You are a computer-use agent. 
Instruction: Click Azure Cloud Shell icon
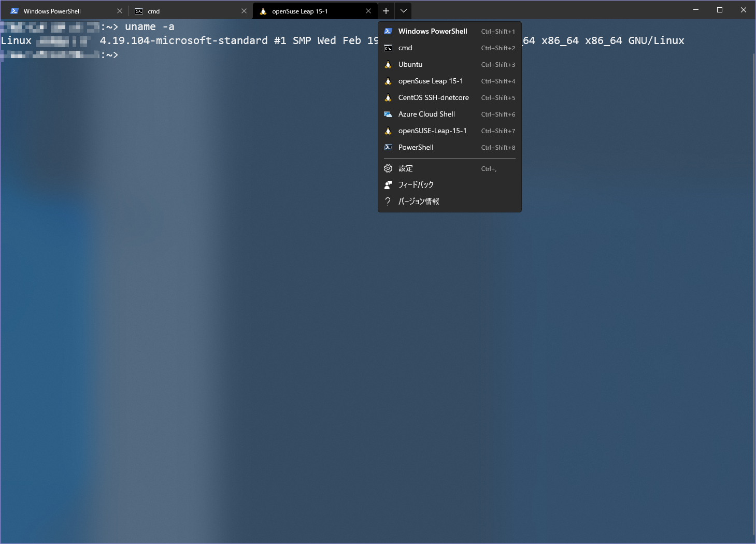point(388,114)
